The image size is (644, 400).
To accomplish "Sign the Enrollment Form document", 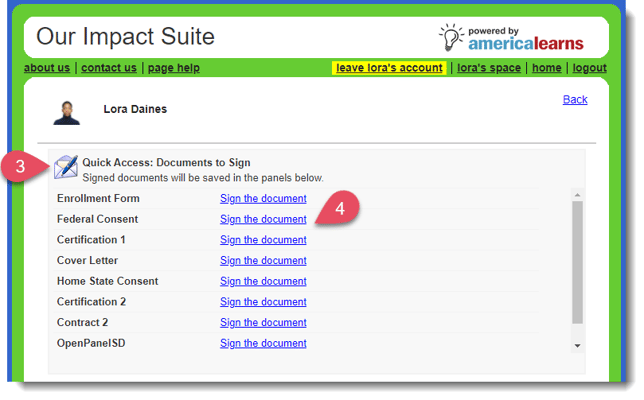I will point(263,199).
